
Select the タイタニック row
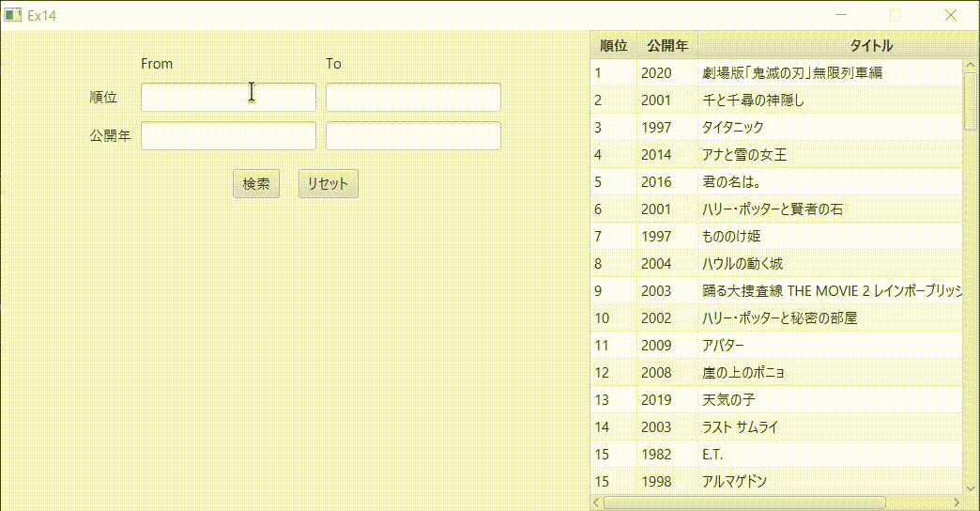776,127
